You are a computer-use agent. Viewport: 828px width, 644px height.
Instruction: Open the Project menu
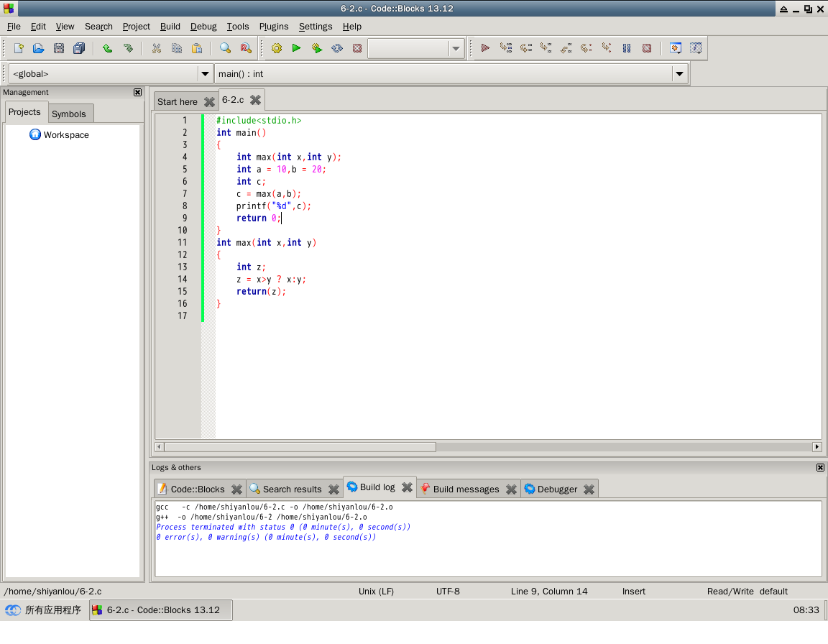pos(137,27)
